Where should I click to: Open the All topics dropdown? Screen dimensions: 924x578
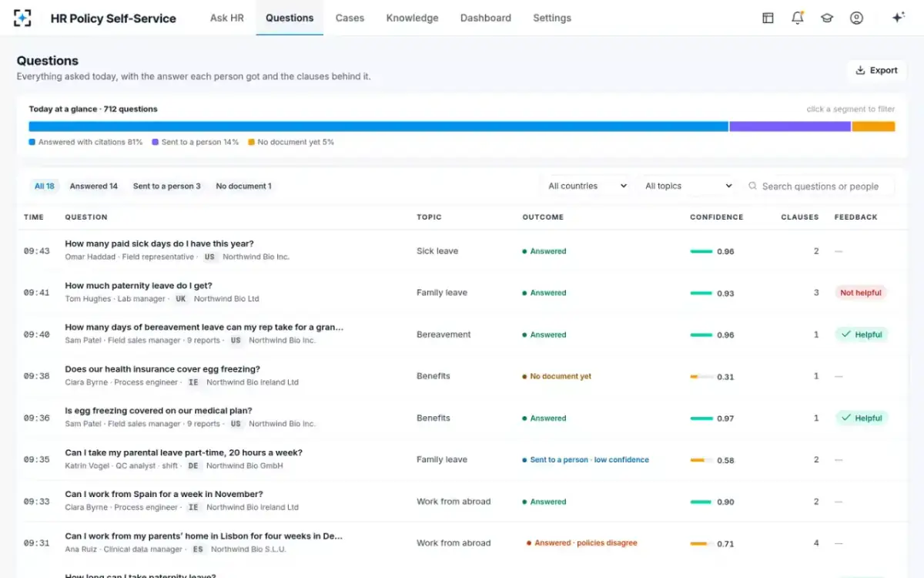[688, 186]
